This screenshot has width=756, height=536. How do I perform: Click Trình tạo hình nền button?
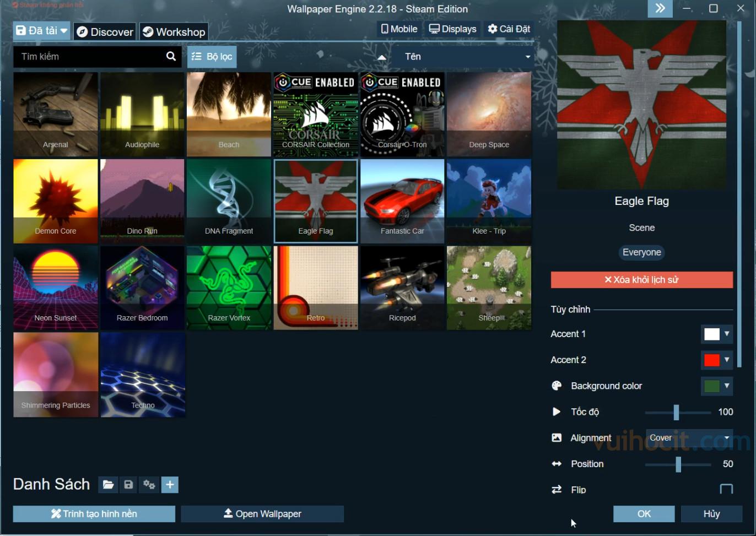pyautogui.click(x=94, y=514)
